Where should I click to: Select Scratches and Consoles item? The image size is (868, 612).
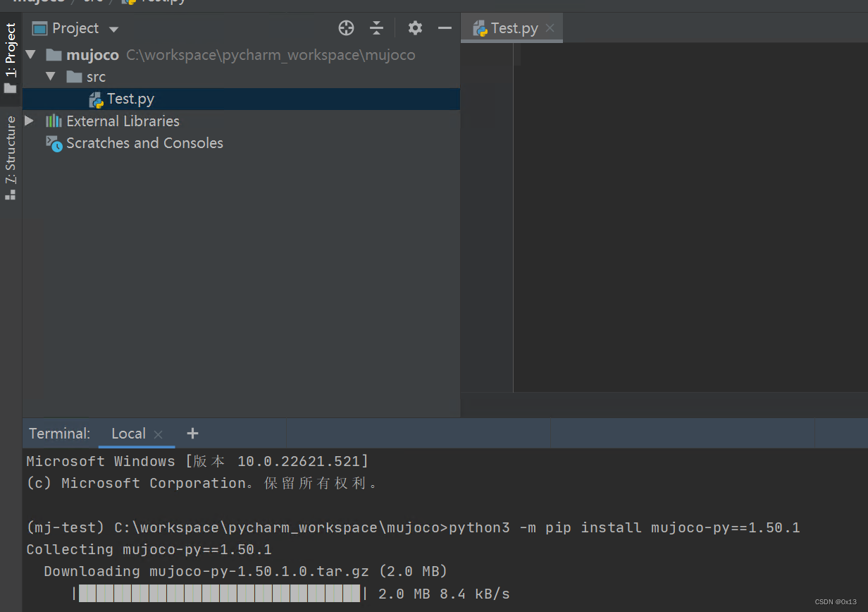pos(241,143)
